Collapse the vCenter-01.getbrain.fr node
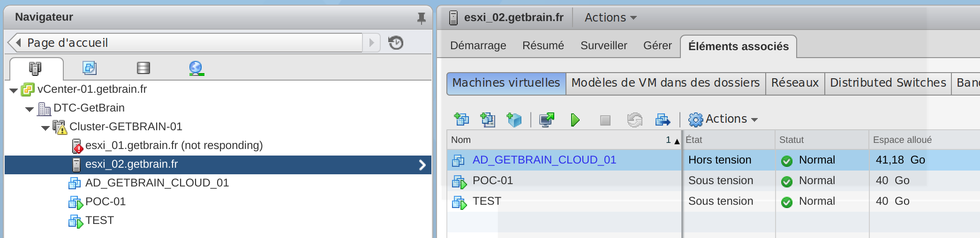This screenshot has width=980, height=238. tap(14, 90)
